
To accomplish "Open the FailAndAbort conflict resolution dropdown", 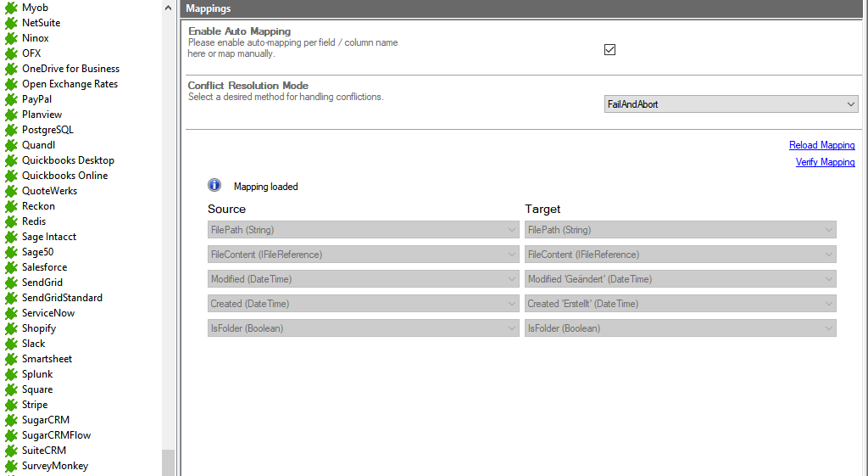I will coord(731,104).
